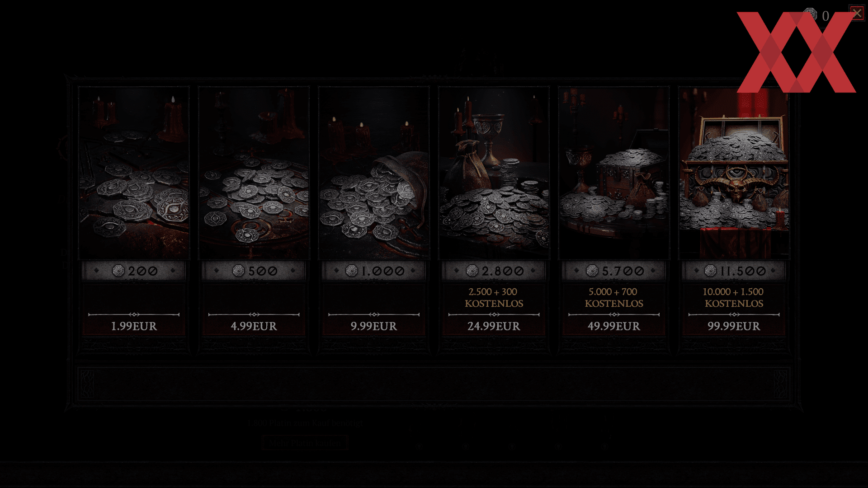
Task: Click the coin icon beside 11.500
Action: (710, 271)
